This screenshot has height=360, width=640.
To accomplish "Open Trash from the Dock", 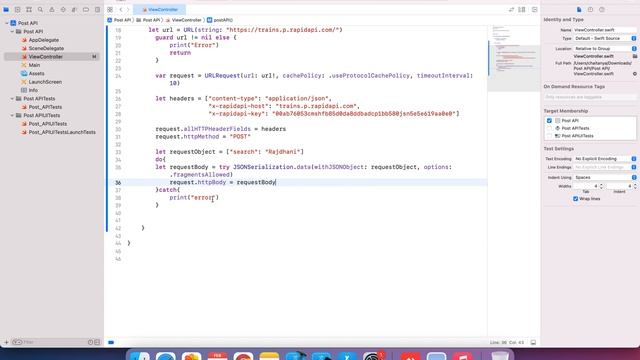I will (500, 356).
